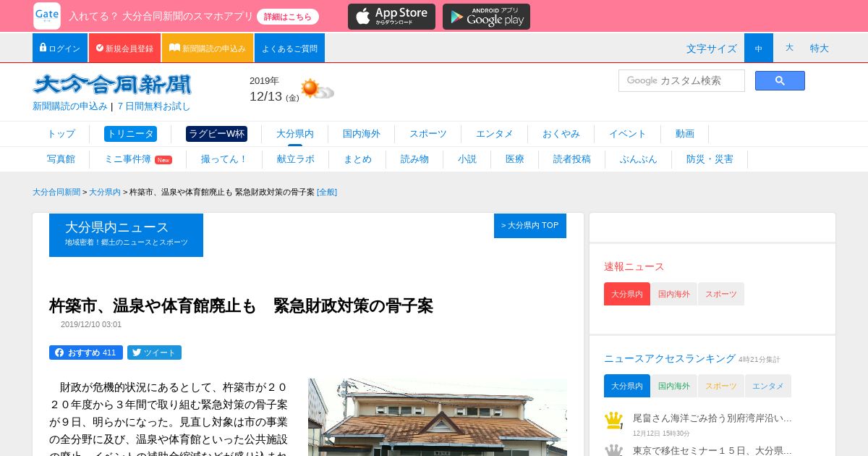Click 7日間無料お試し link
The height and width of the screenshot is (456, 868).
pyautogui.click(x=154, y=106)
